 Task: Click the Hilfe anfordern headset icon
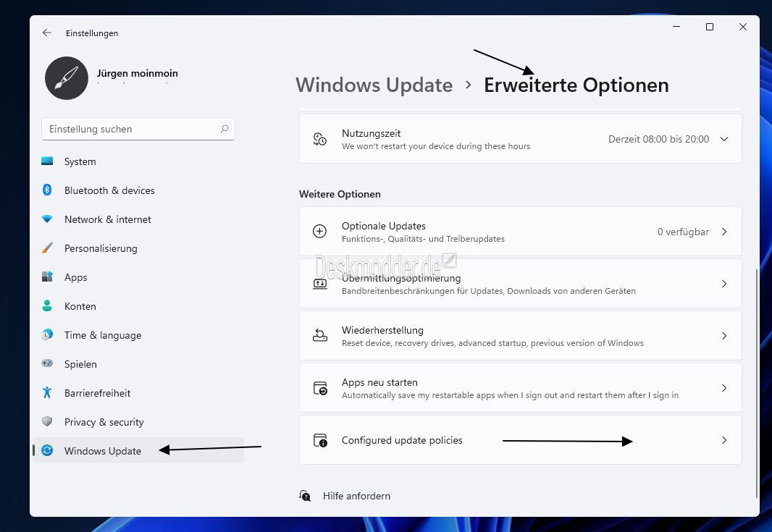pos(306,496)
